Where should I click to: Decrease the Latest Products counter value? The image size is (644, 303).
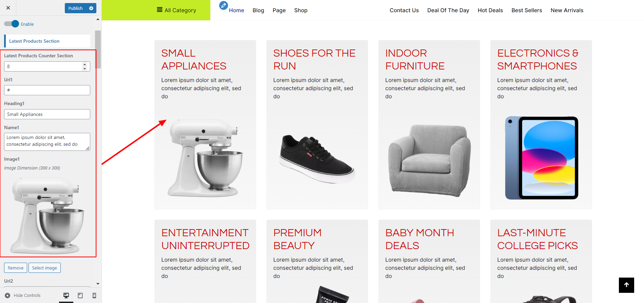coord(84,69)
